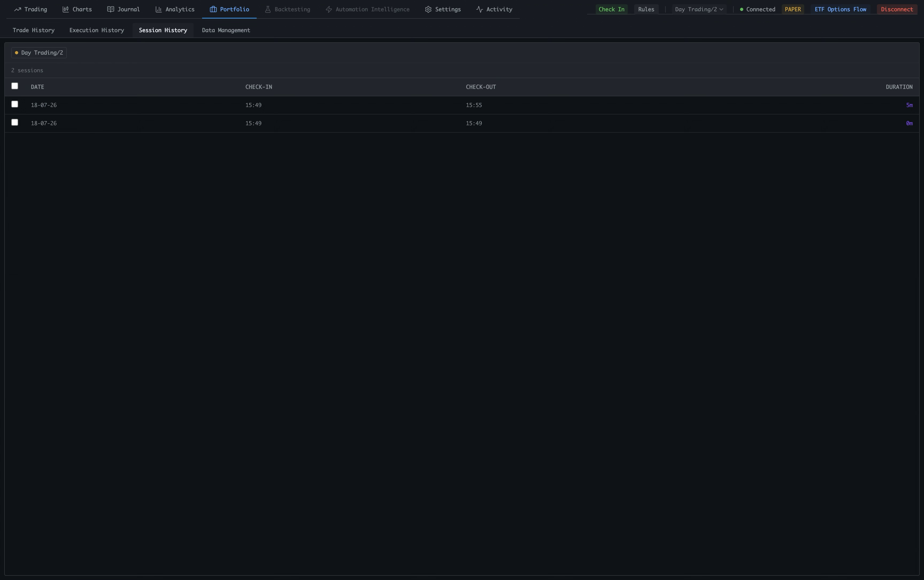924x580 pixels.
Task: Check the session ending at 15:55
Action: (14, 104)
